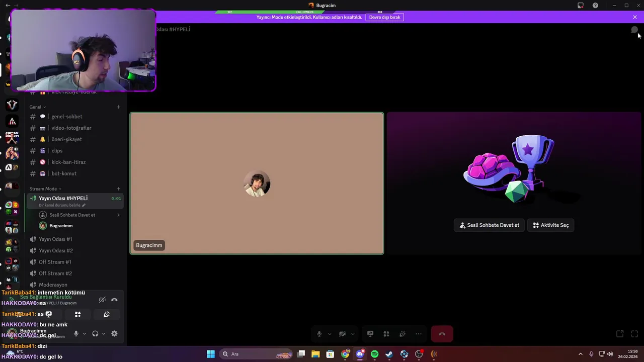Image resolution: width=644 pixels, height=362 pixels.
Task: Open soundboard icon in the user panel
Action: point(107,314)
